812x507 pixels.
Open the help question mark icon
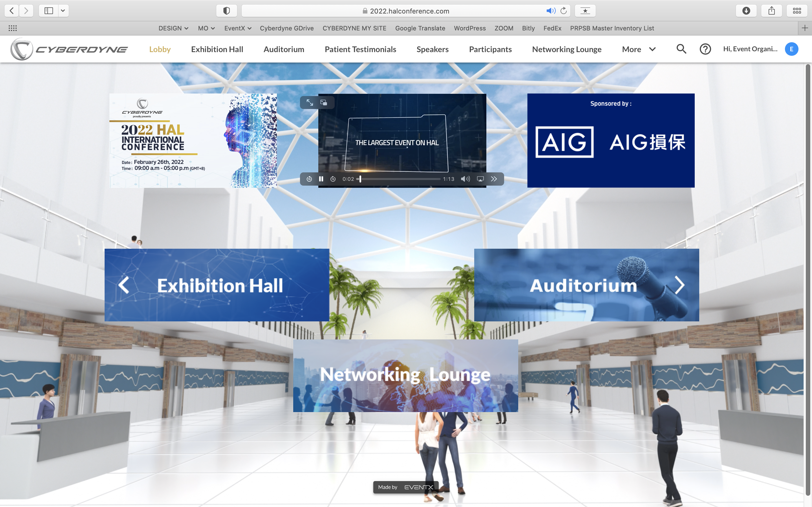(705, 49)
